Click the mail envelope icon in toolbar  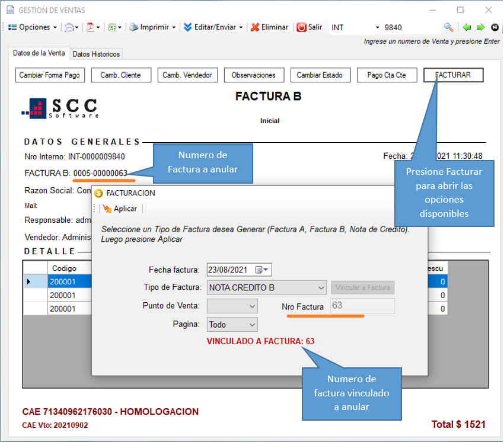[71, 27]
